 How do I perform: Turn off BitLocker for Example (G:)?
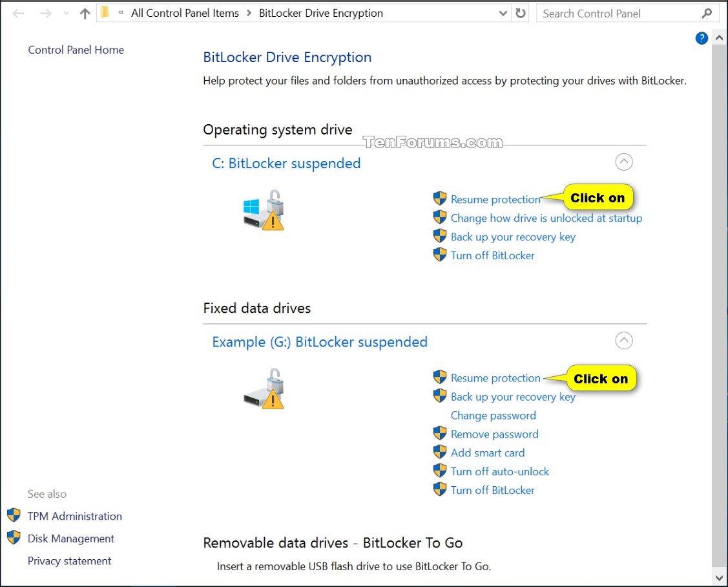[493, 490]
